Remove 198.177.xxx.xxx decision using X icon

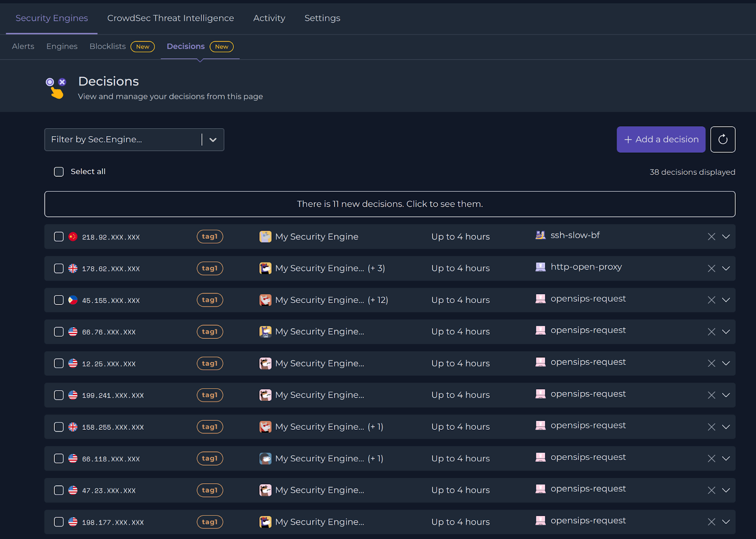coord(711,522)
